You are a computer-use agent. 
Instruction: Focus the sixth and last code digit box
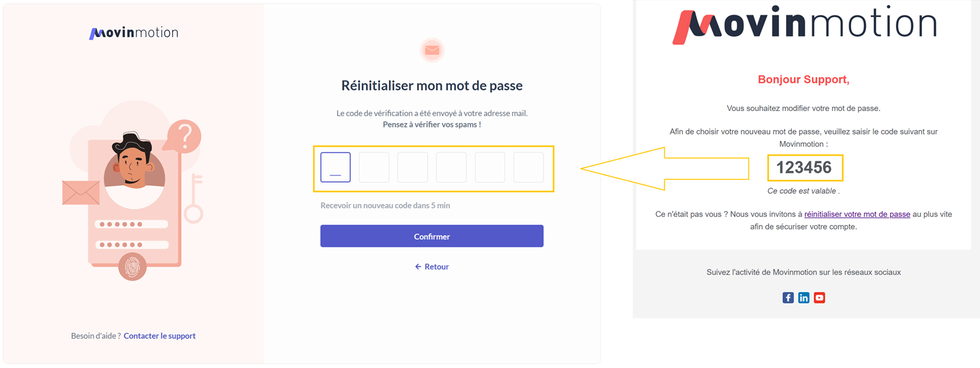pos(529,168)
